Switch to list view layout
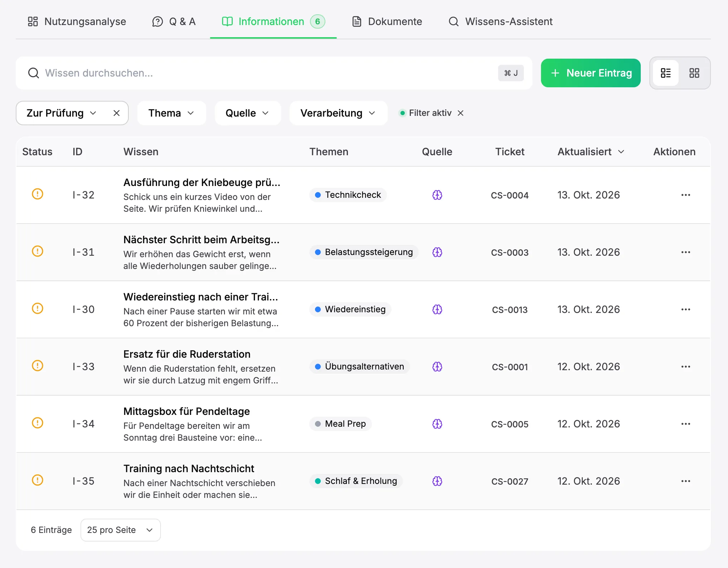Viewport: 728px width, 568px height. (x=666, y=73)
